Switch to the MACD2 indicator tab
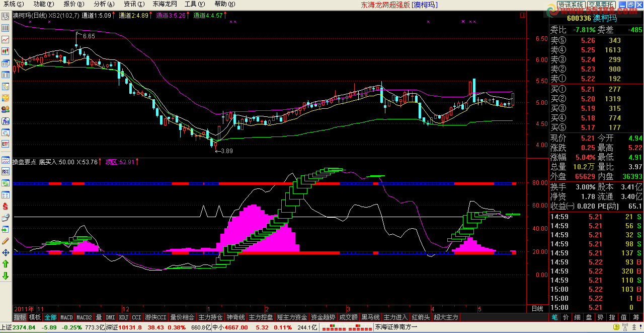This screenshot has width=644, height=333. tap(84, 317)
